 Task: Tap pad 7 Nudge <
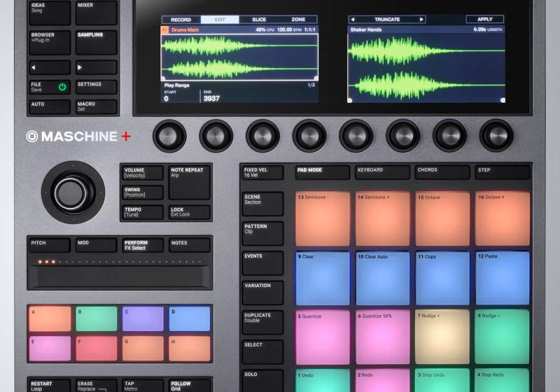443,337
